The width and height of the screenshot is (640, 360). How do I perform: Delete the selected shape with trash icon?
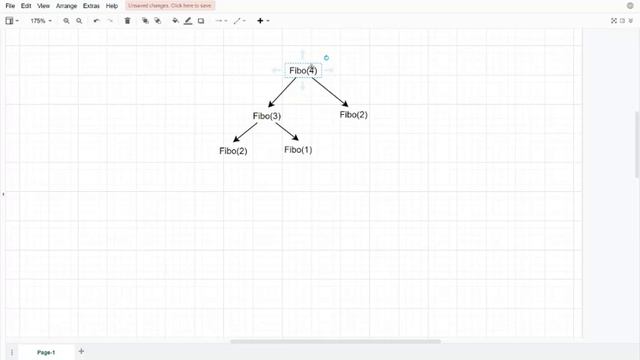pos(127,21)
